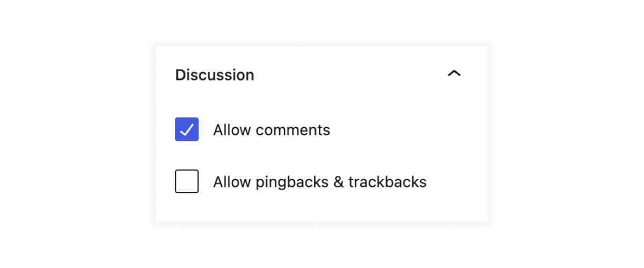The width and height of the screenshot is (644, 268).
Task: Click the white checkmark in the blue box
Action: 187,130
